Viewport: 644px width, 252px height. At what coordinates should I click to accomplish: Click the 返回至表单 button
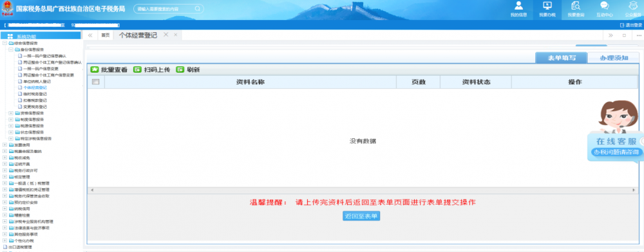[x=361, y=216]
